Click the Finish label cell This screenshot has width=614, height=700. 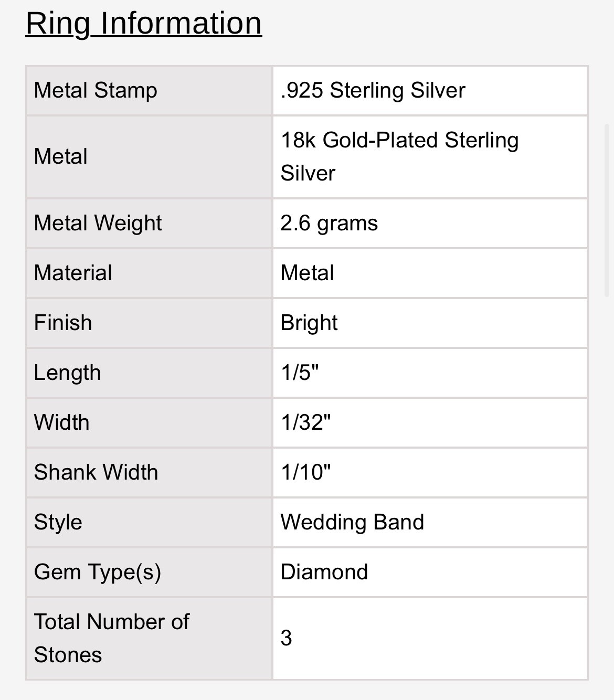click(149, 323)
